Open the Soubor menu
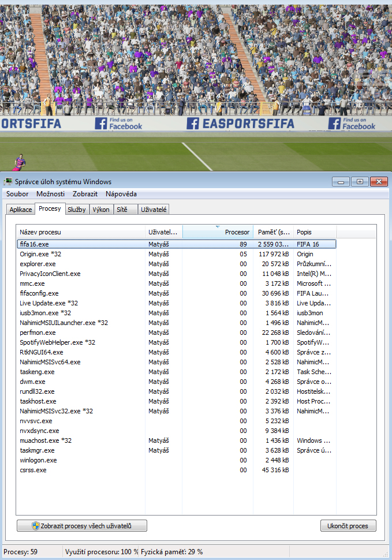Screen dimensions: 392x560 click(x=17, y=194)
